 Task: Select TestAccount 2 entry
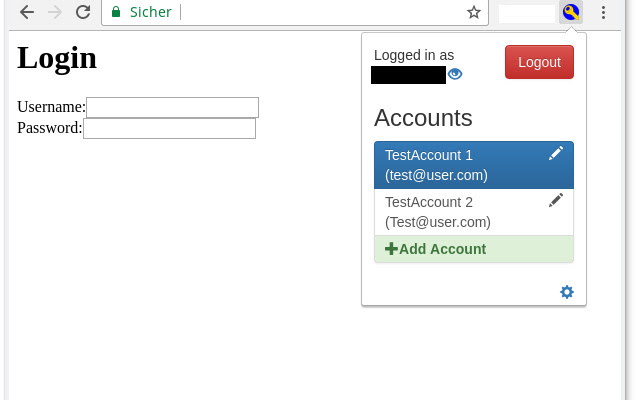point(473,212)
